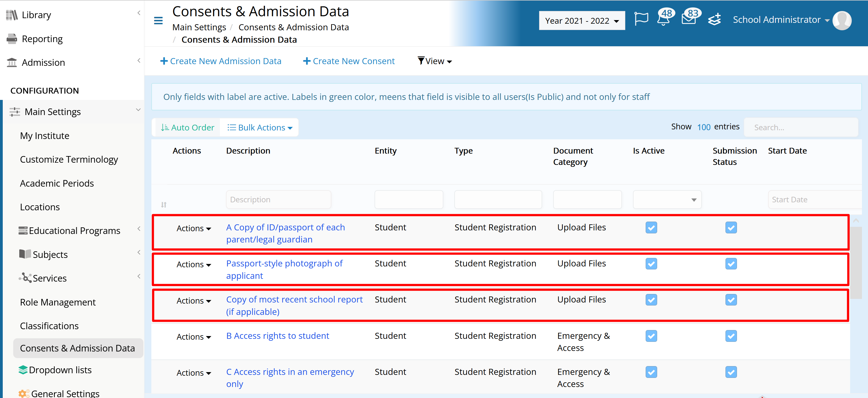868x398 pixels.
Task: Click the Reporting printer icon
Action: 12,39
